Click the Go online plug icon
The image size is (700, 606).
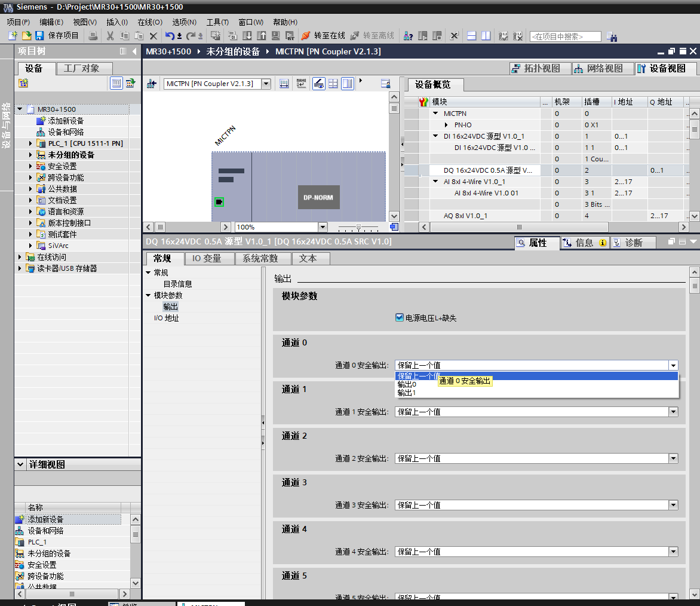[x=306, y=36]
